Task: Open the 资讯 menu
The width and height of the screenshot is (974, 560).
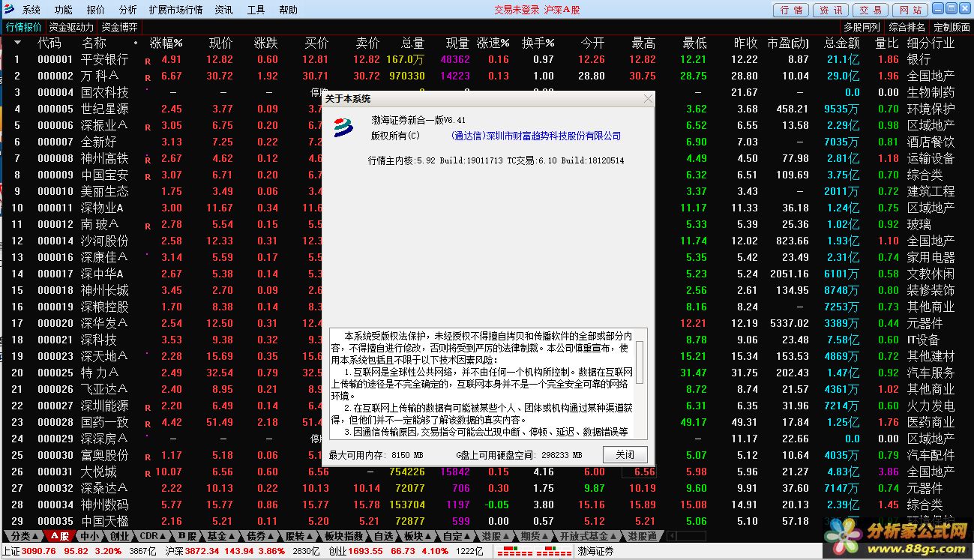Action: tap(223, 10)
